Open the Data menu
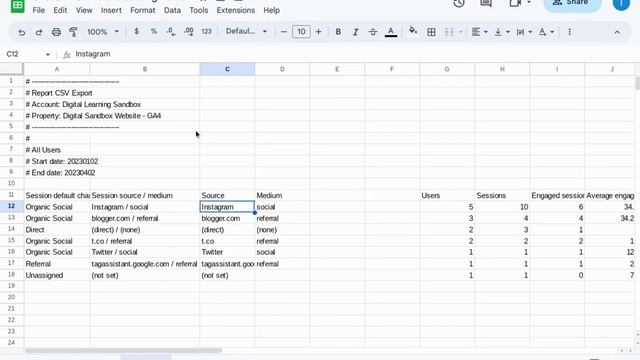 click(172, 10)
